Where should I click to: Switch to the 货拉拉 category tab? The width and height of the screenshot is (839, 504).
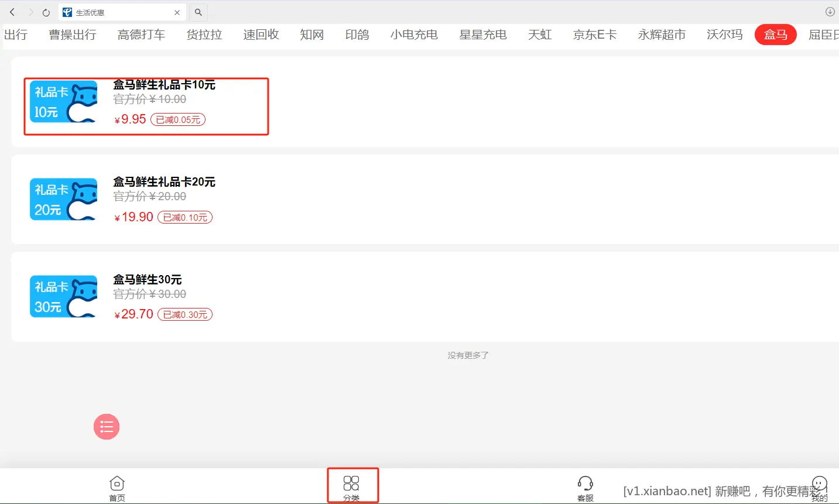click(x=204, y=35)
